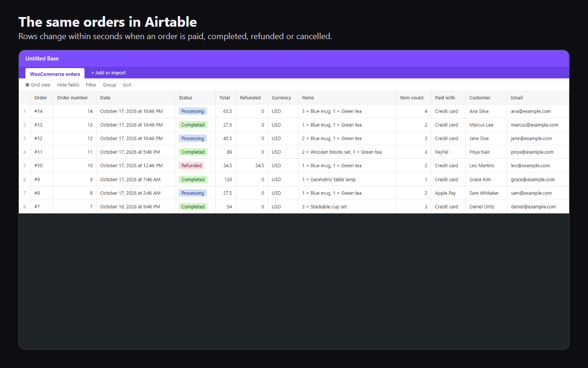588x368 pixels.
Task: Click the 34.5 refunded amount cell
Action: (x=252, y=166)
